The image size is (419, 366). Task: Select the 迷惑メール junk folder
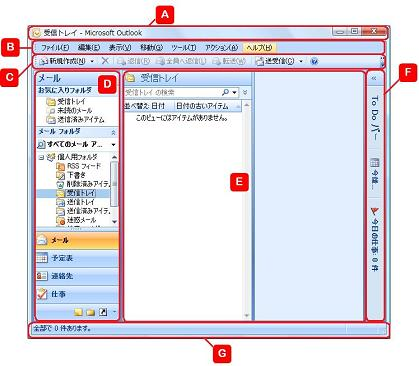click(76, 220)
